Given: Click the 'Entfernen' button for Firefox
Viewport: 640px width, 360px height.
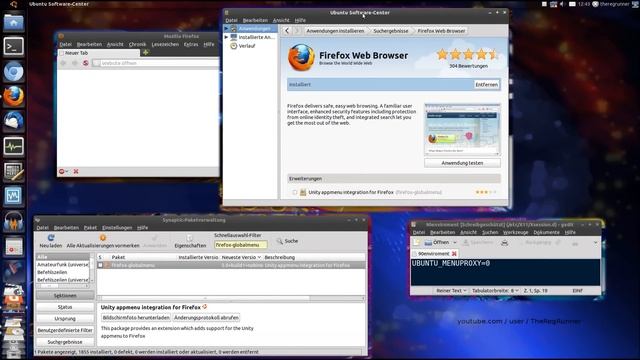Looking at the screenshot, I should pos(487,84).
